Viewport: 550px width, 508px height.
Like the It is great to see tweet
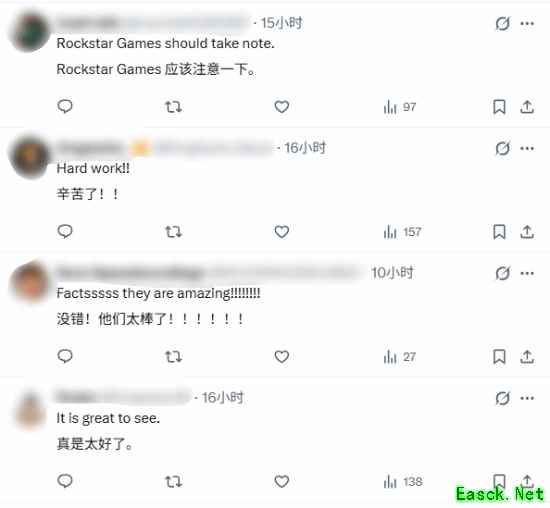[x=282, y=481]
